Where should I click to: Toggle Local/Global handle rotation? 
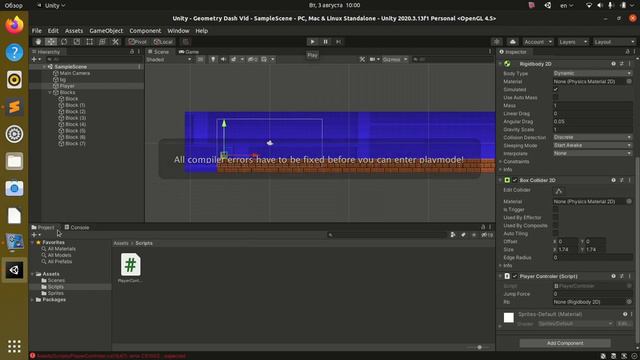163,42
